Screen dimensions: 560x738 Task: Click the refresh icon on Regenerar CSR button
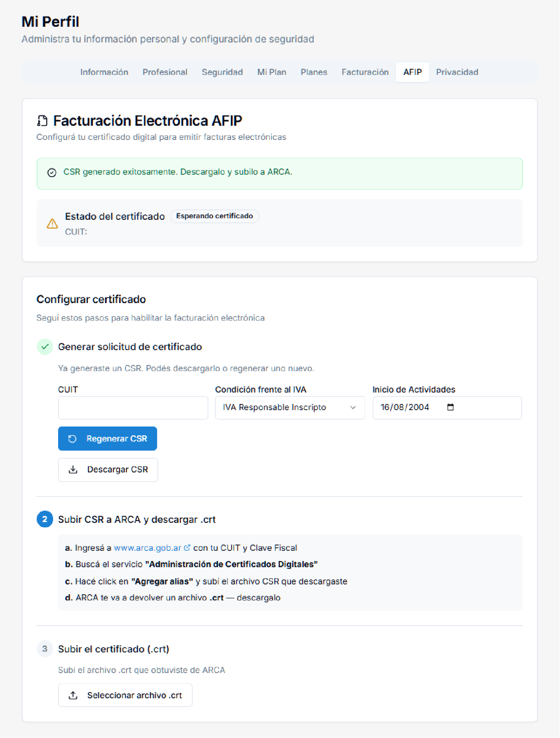coord(72,438)
